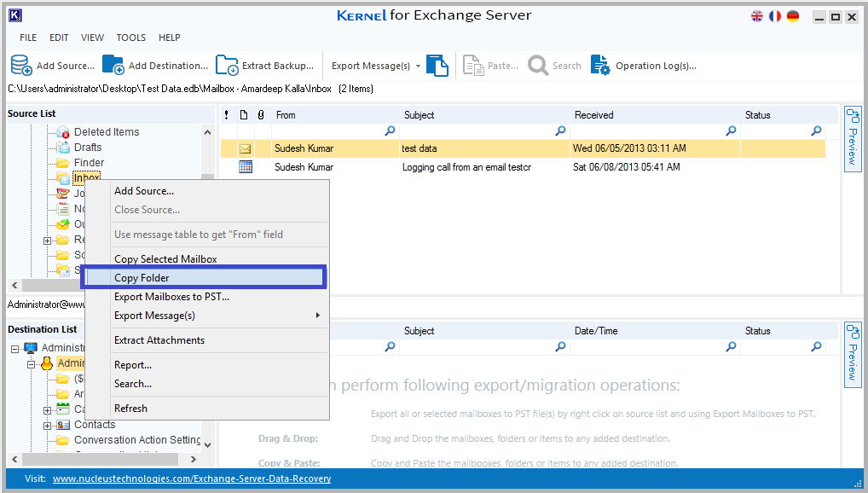Click the Status filter magnifier in source grid
The image size is (868, 493).
pos(817,130)
